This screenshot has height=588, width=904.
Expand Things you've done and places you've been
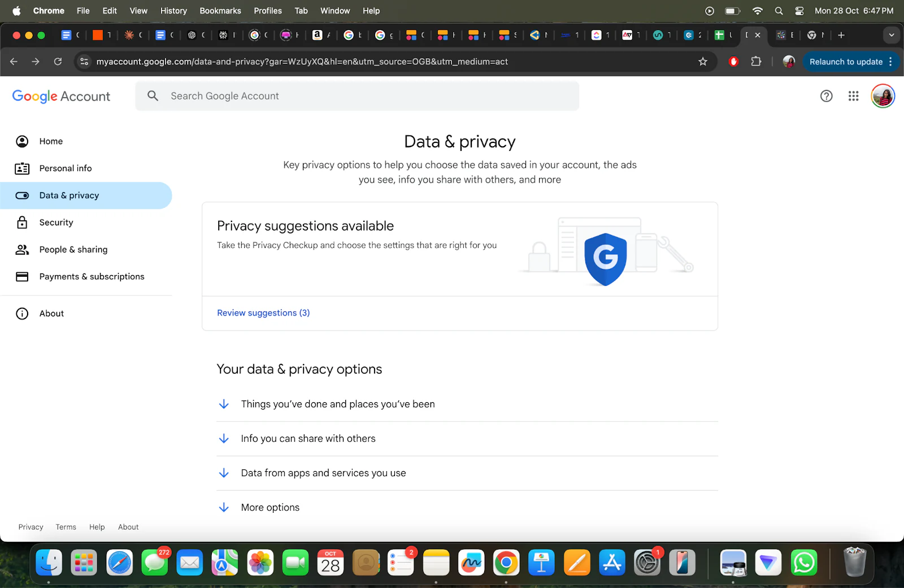coord(467,404)
